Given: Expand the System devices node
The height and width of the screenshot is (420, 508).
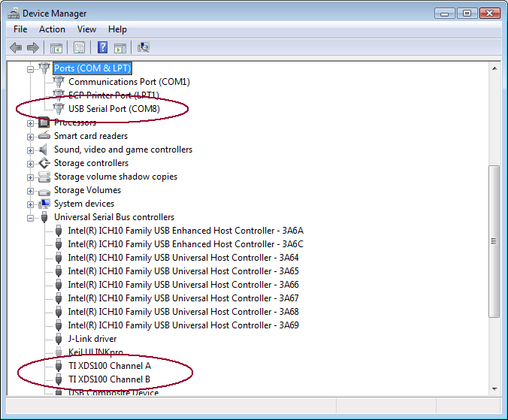Looking at the screenshot, I should 30,204.
